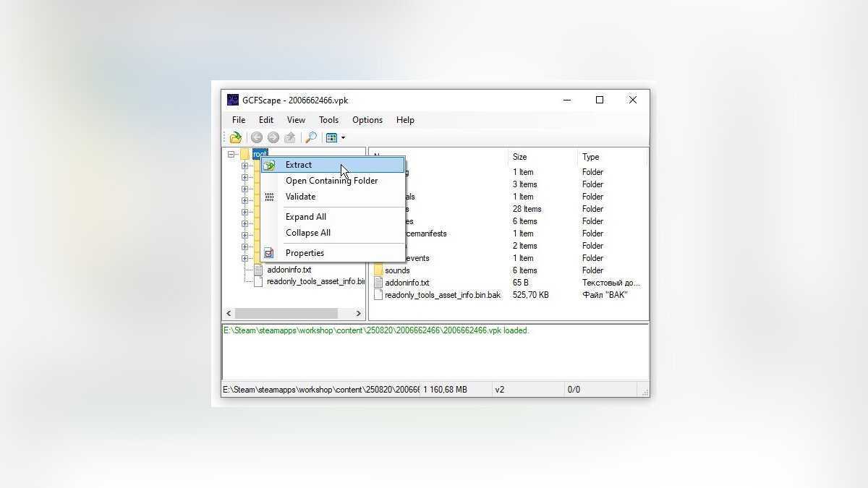Select Expand All from context menu
868x488 pixels.
305,217
